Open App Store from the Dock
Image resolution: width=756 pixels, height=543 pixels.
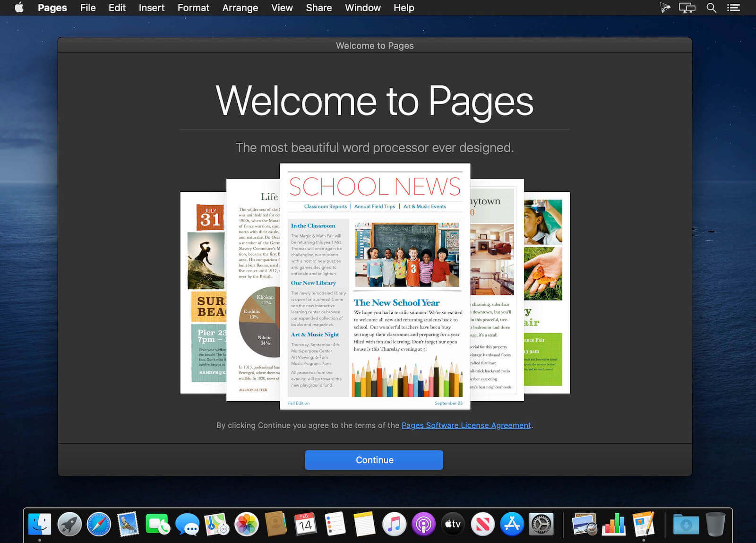point(512,524)
